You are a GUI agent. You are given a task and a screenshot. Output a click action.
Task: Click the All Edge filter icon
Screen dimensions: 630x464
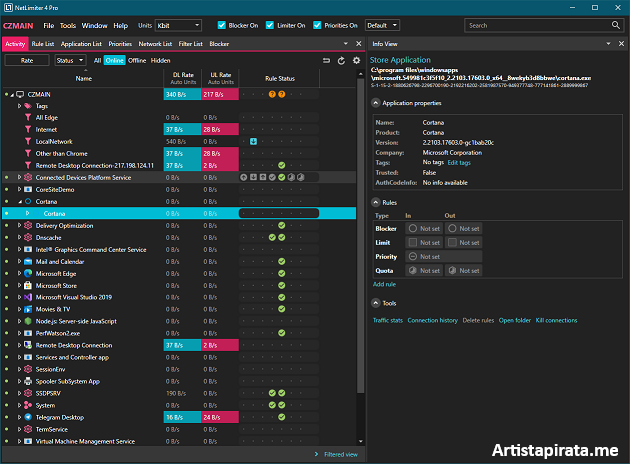(x=28, y=117)
